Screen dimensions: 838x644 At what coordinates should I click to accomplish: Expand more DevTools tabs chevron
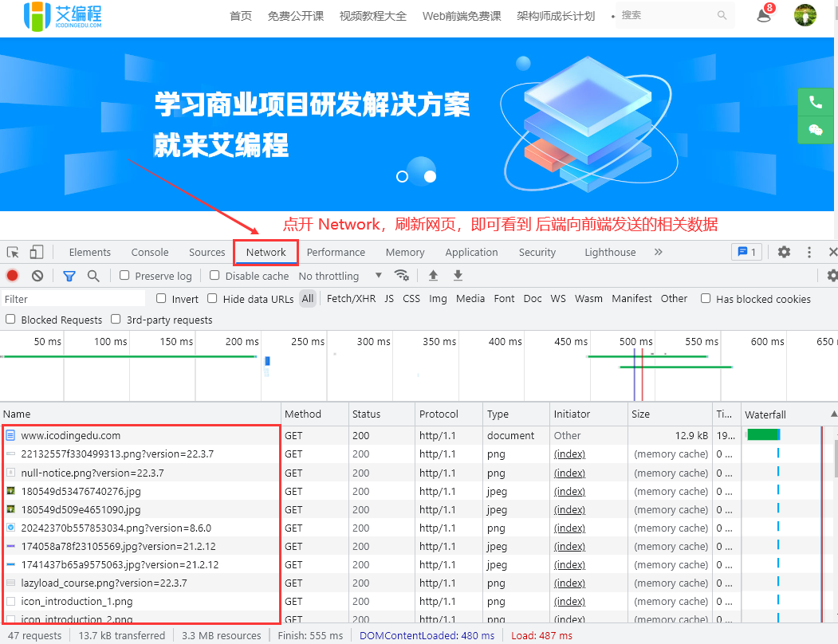pos(659,252)
